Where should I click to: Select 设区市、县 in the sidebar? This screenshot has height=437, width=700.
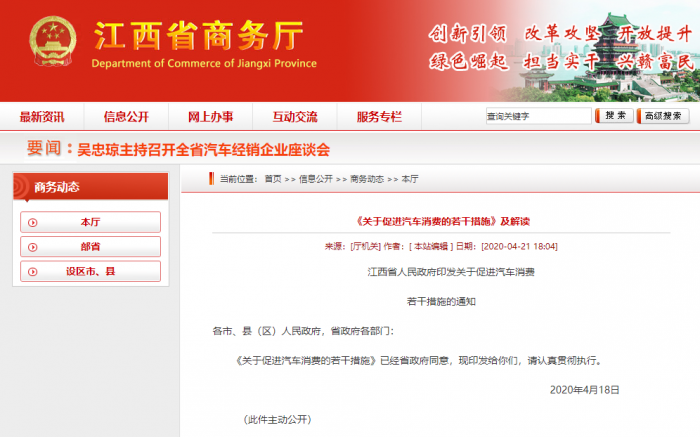(90, 271)
